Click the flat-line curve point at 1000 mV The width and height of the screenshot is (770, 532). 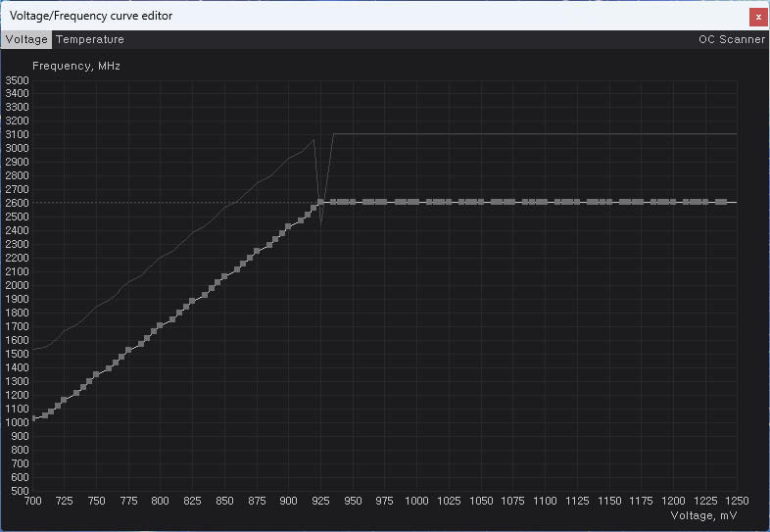coord(416,202)
